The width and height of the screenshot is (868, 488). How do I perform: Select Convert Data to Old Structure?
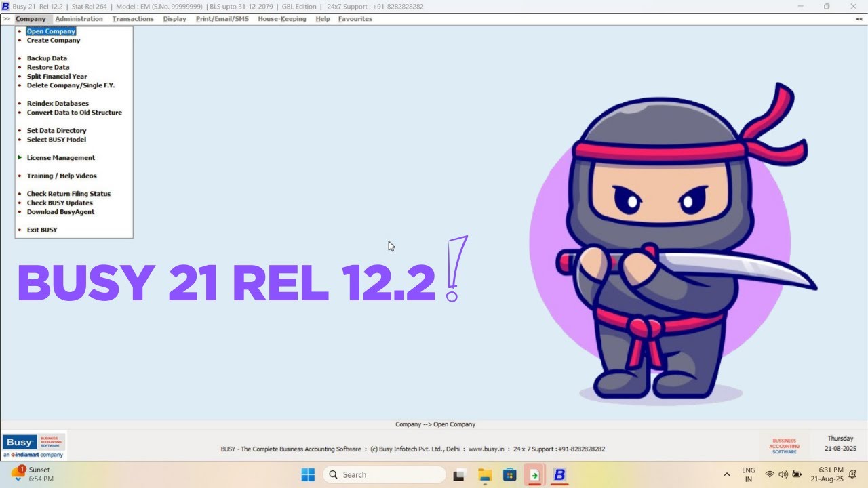[75, 113]
